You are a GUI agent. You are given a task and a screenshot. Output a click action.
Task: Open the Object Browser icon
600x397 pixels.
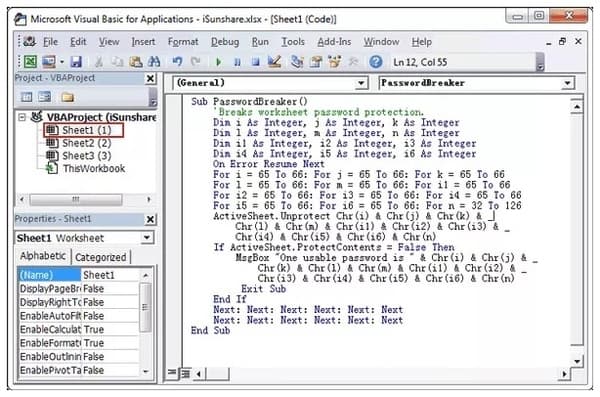334,61
